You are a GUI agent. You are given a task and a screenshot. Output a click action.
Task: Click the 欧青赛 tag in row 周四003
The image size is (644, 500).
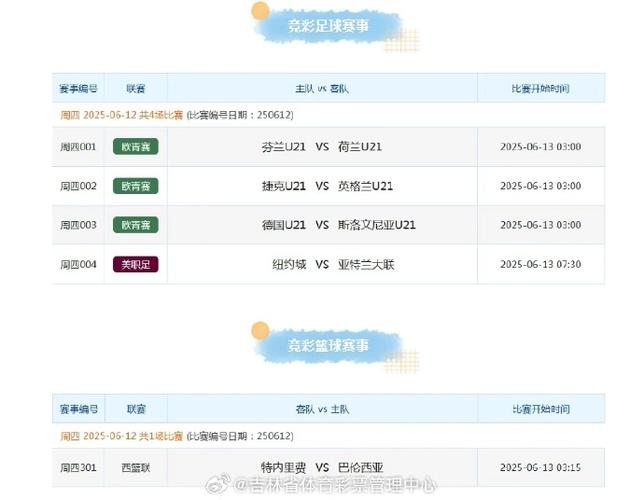coord(136,225)
